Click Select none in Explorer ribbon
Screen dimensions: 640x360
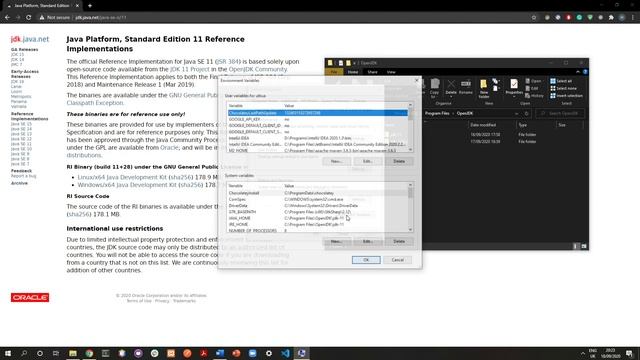click(x=563, y=88)
